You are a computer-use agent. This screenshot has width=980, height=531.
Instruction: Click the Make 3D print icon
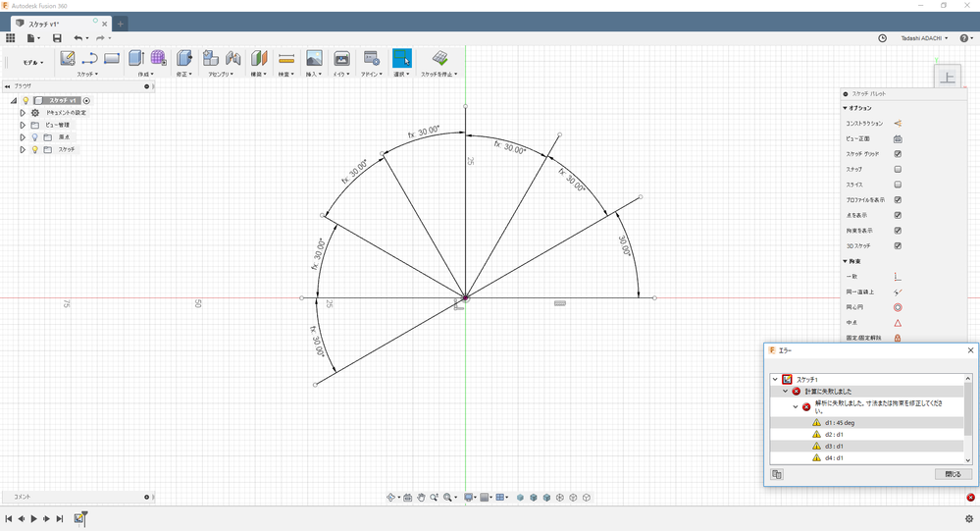click(x=341, y=58)
